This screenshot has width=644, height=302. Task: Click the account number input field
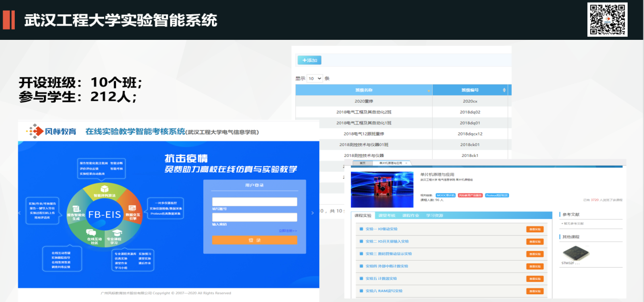coord(254,201)
